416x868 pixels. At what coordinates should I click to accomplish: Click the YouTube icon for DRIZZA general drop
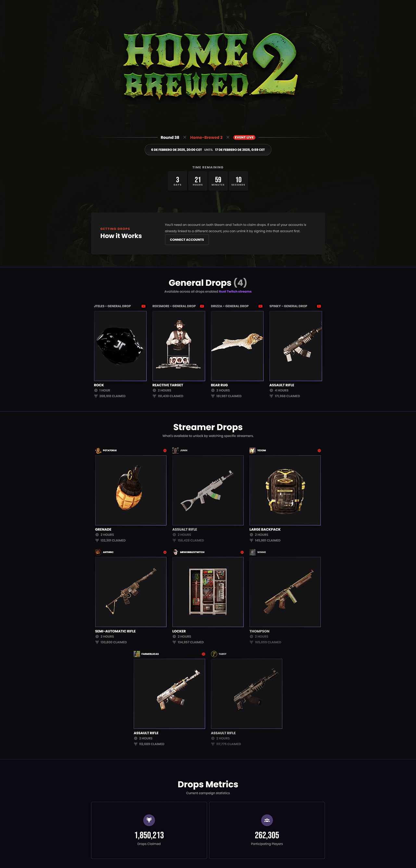tap(260, 306)
